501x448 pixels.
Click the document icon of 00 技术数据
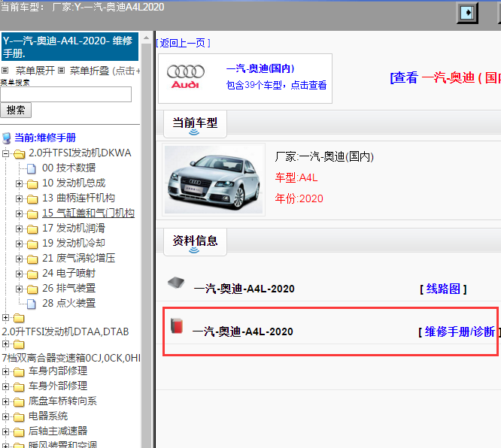click(x=32, y=168)
